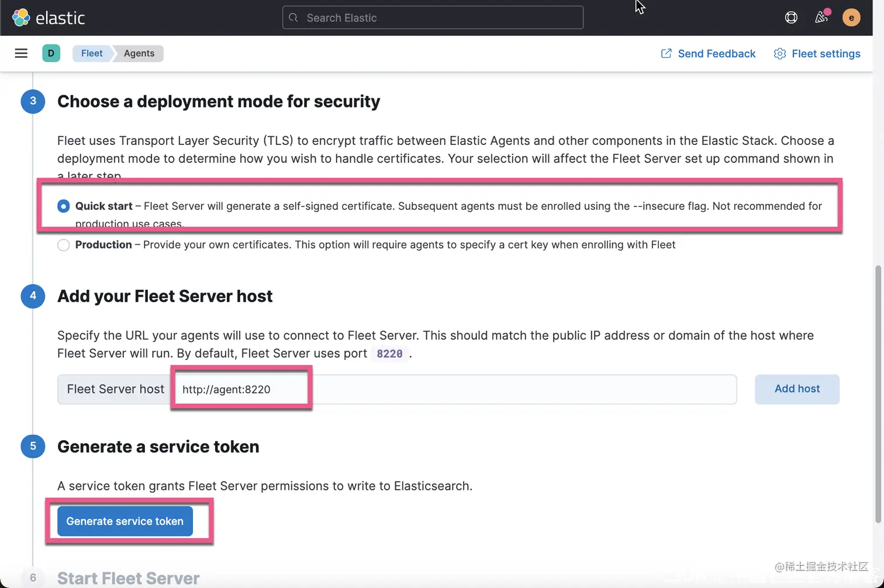
Task: Select the Quick start radio option
Action: click(x=63, y=206)
